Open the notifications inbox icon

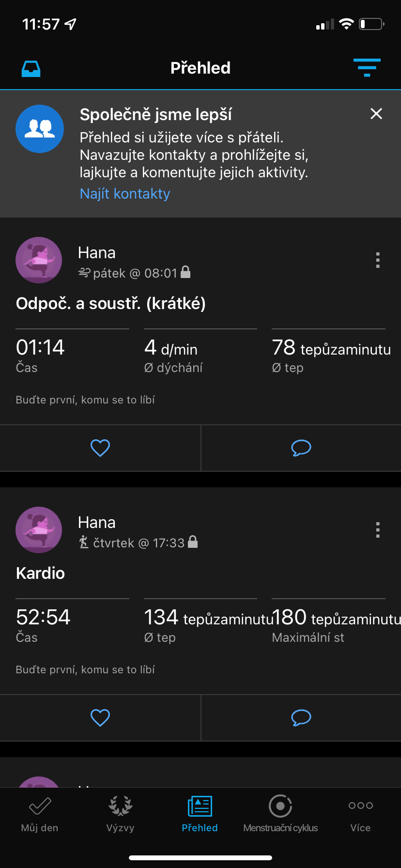tap(31, 68)
